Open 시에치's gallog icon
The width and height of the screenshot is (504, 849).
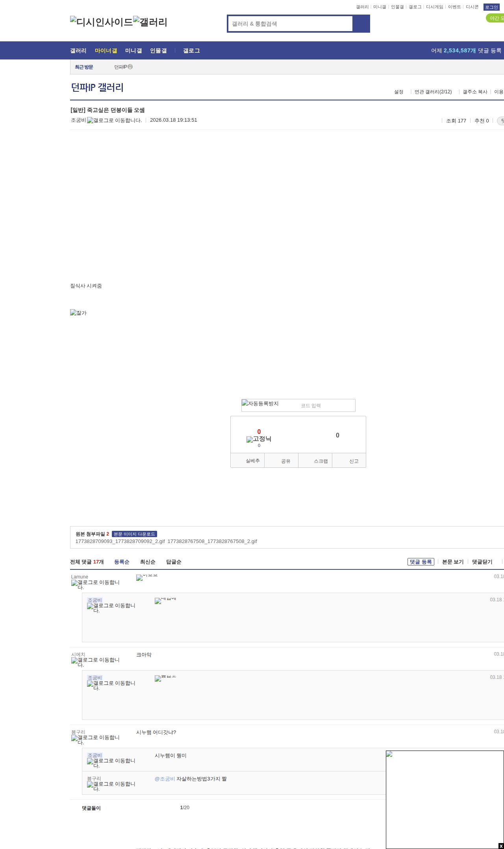95,662
